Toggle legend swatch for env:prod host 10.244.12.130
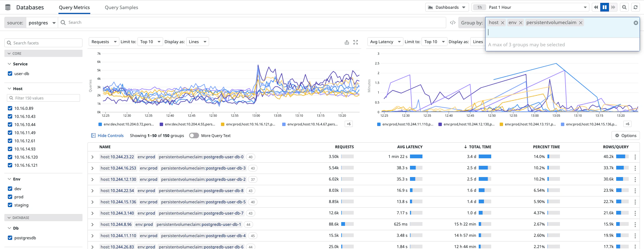The image size is (644, 249). pyautogui.click(x=440, y=124)
